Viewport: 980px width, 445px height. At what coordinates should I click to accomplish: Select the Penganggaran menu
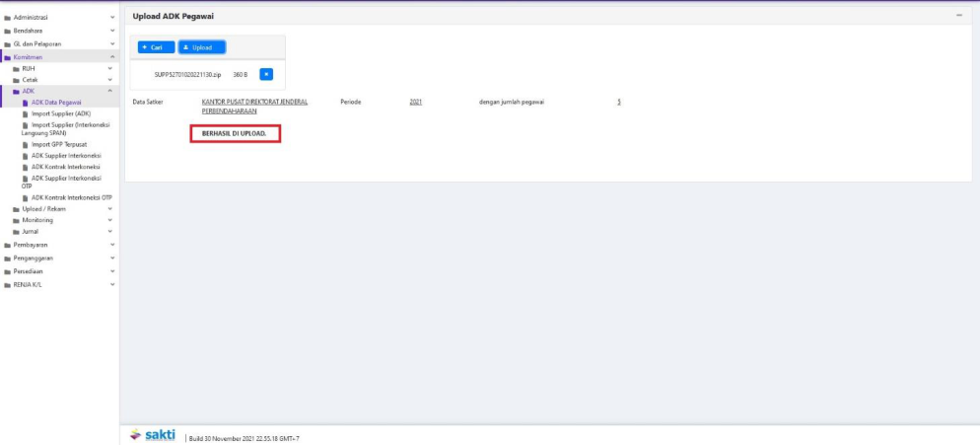pyautogui.click(x=33, y=258)
